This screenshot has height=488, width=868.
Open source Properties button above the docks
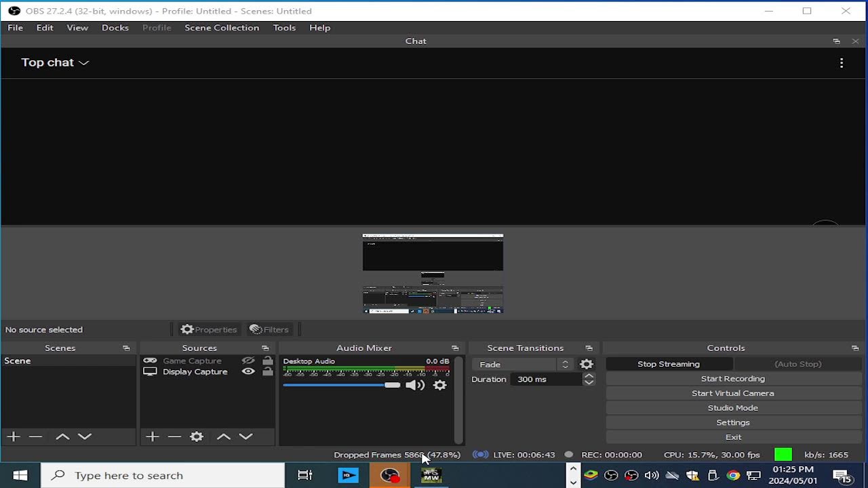coord(209,329)
